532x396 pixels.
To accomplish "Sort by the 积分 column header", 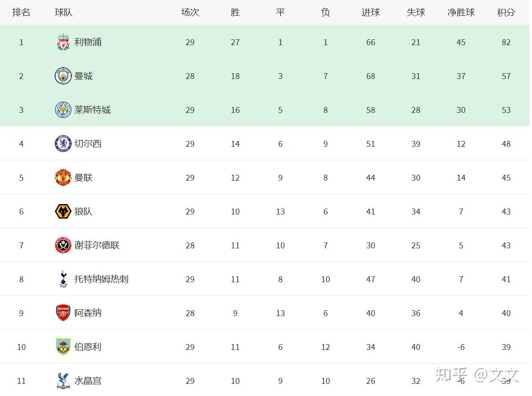I will 506,13.
